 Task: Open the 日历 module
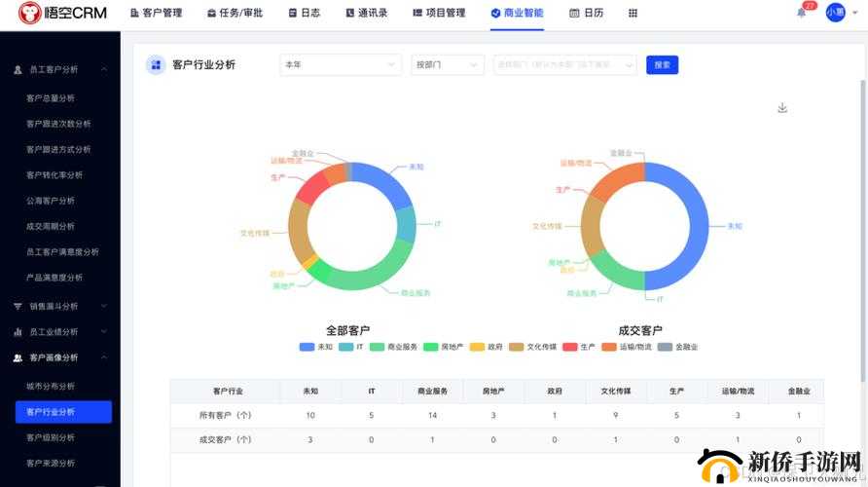pos(586,13)
